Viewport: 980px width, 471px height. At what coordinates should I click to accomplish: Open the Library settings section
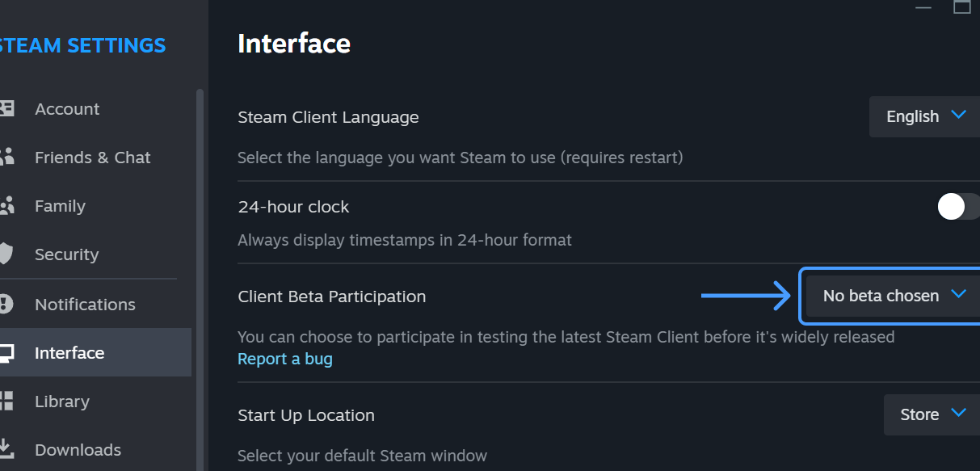click(62, 402)
